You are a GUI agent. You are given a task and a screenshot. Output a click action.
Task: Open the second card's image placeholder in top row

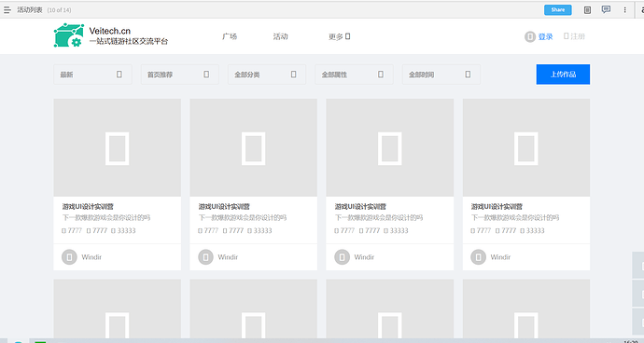tap(254, 147)
